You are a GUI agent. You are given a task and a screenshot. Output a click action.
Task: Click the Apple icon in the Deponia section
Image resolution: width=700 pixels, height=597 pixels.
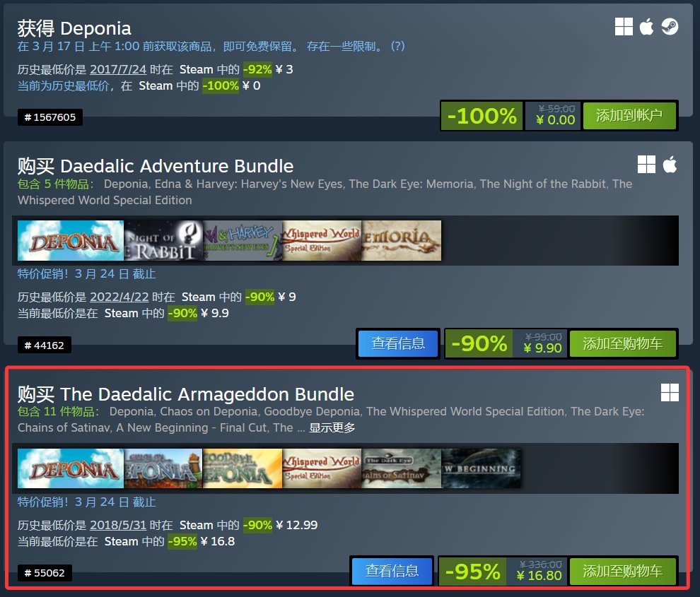pyautogui.click(x=646, y=27)
